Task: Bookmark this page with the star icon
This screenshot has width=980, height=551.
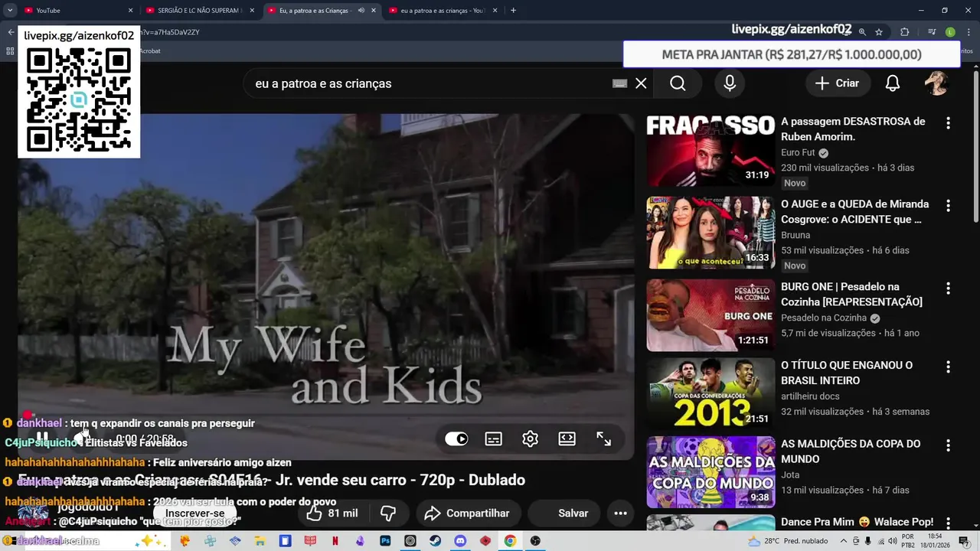Action: [879, 32]
